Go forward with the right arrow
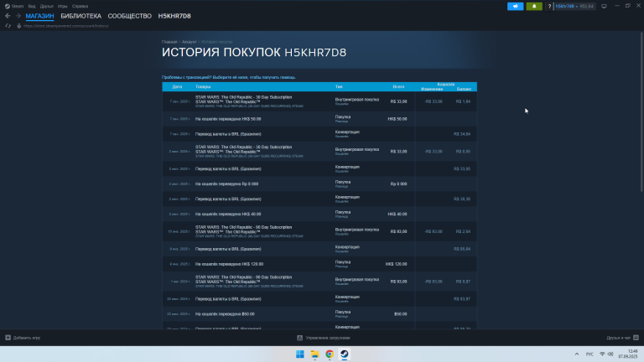644x362 pixels. (18, 16)
